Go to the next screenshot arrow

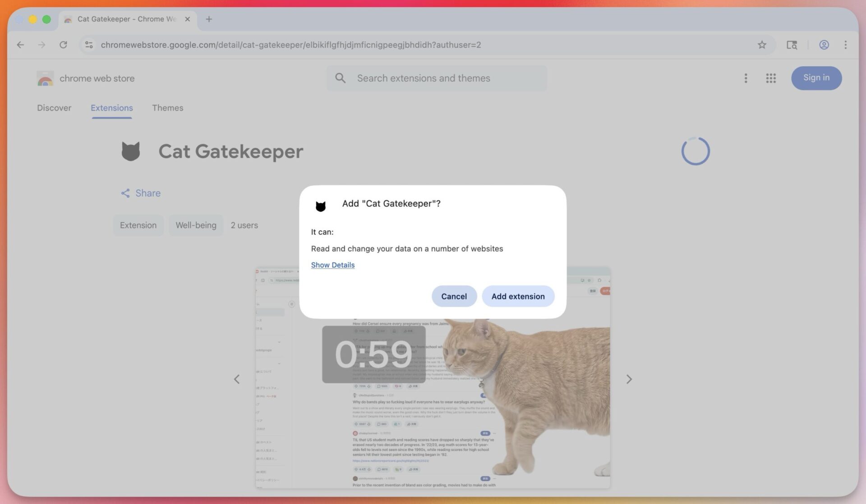pos(629,379)
